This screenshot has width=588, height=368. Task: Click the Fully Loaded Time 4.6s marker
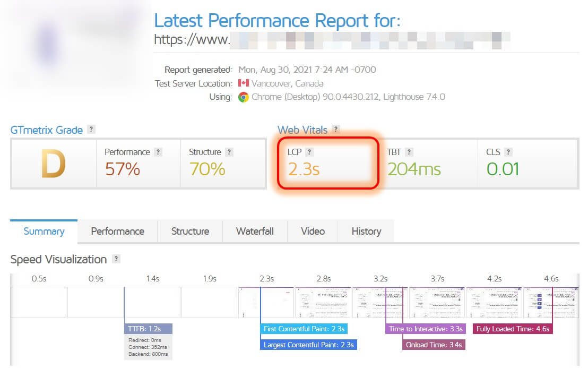point(513,329)
